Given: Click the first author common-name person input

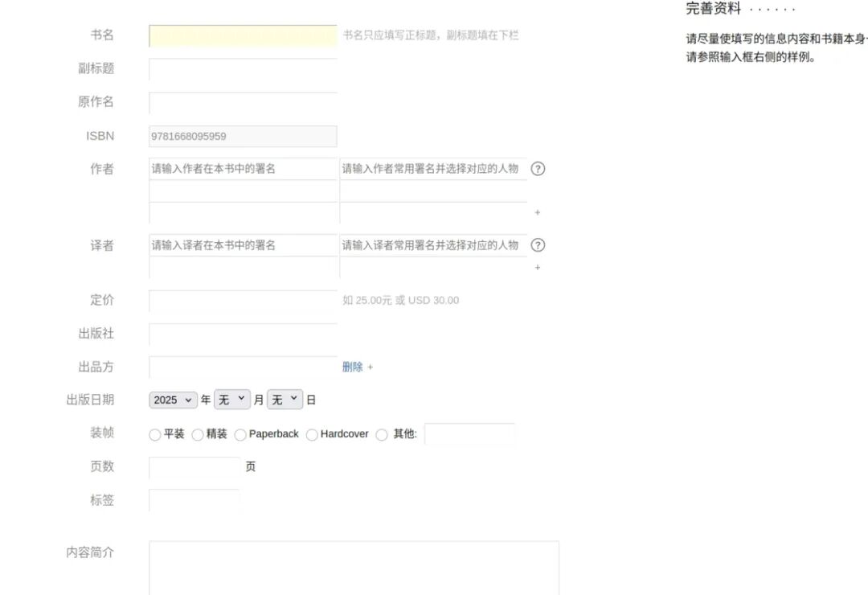Looking at the screenshot, I should [x=433, y=169].
